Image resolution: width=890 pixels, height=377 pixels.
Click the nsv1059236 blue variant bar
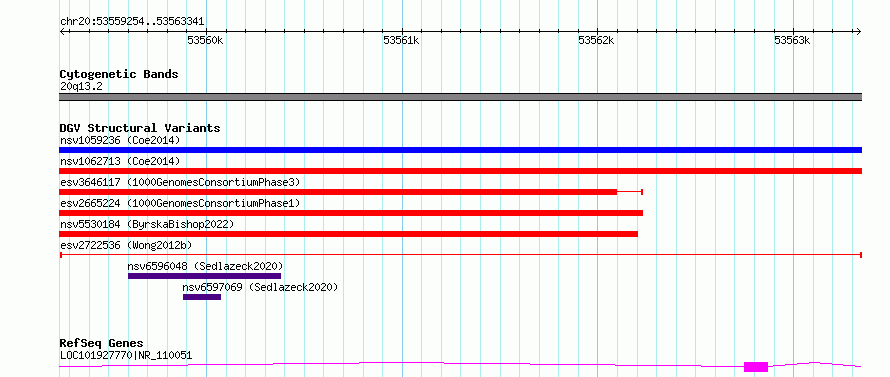(x=460, y=150)
